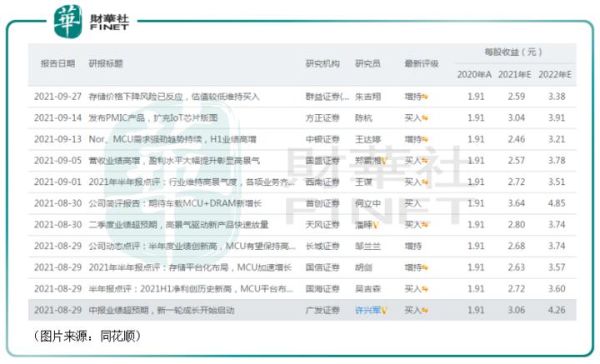Click the 研究机构 column header
This screenshot has width=600, height=364.
coord(322,63)
